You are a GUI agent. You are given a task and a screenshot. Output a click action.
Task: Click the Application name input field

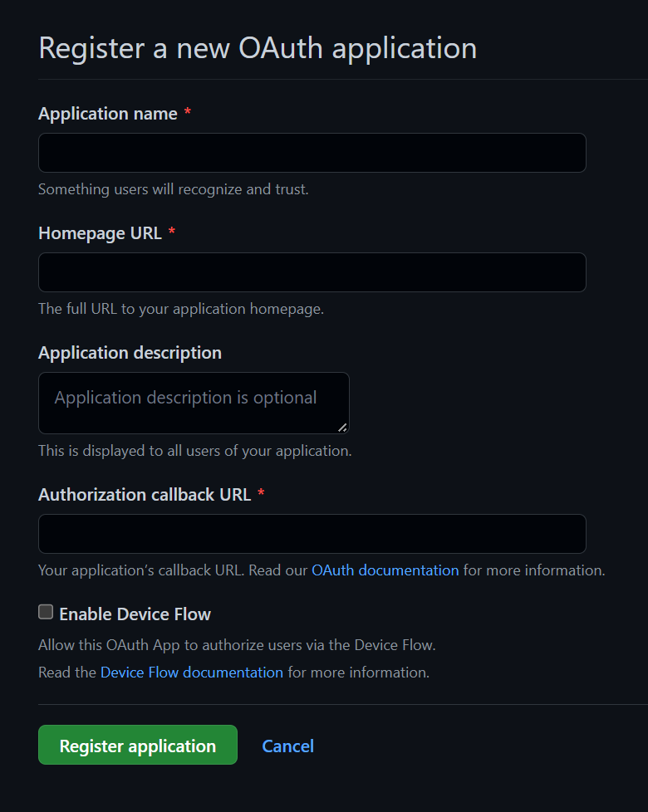312,153
